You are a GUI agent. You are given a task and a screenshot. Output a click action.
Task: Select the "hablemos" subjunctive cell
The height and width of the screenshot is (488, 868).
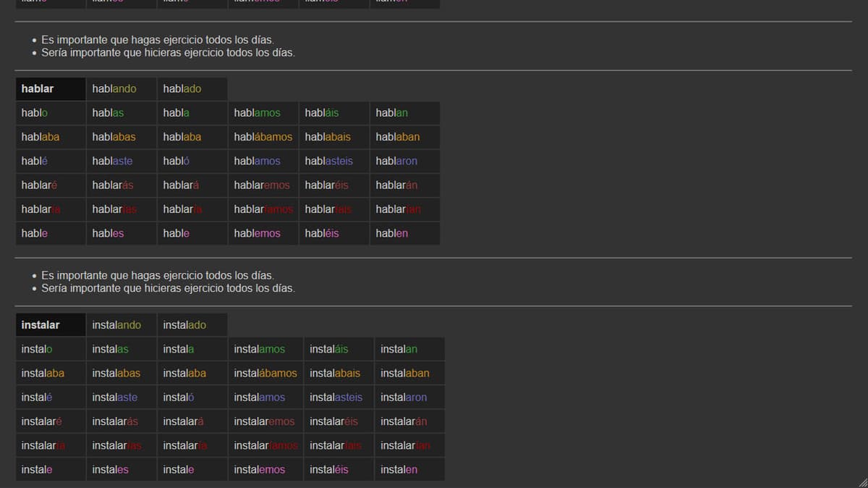pyautogui.click(x=263, y=233)
